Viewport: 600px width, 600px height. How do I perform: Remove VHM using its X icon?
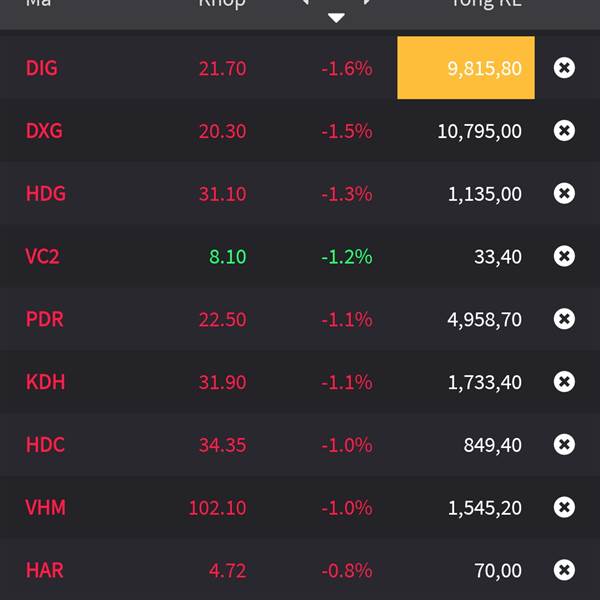564,507
